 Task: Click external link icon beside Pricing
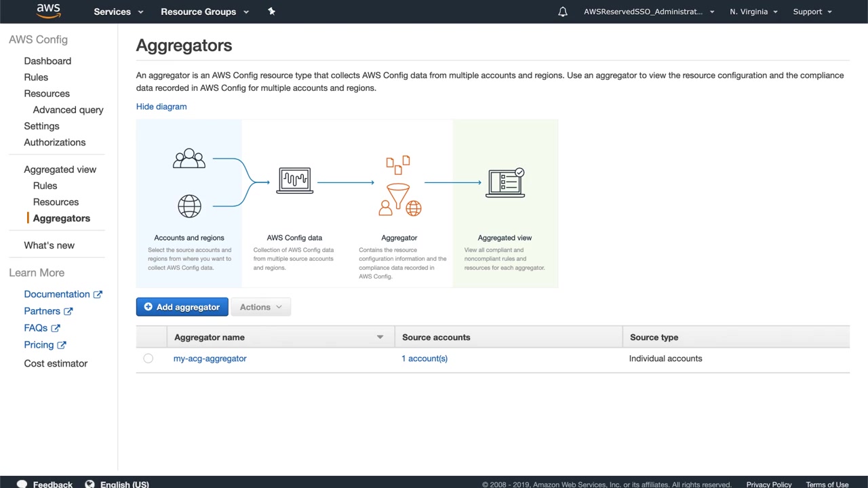click(62, 345)
